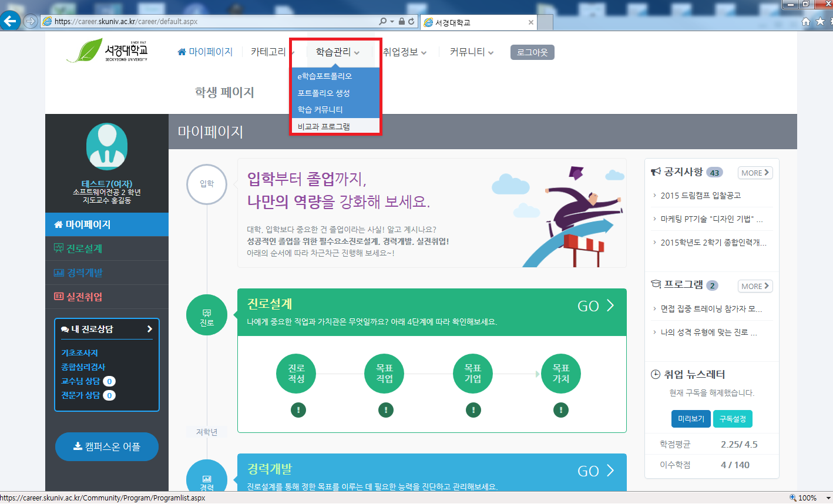Screen dimensions: 833x504
Task: Click the home icon next to 마이페이지
Action: coord(181,51)
